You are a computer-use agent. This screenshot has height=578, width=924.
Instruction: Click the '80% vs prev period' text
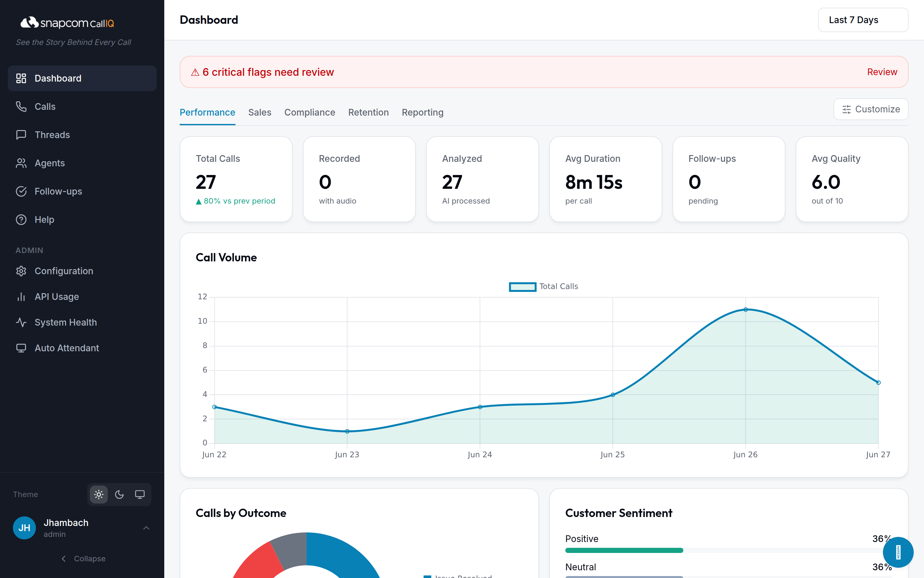coord(239,201)
